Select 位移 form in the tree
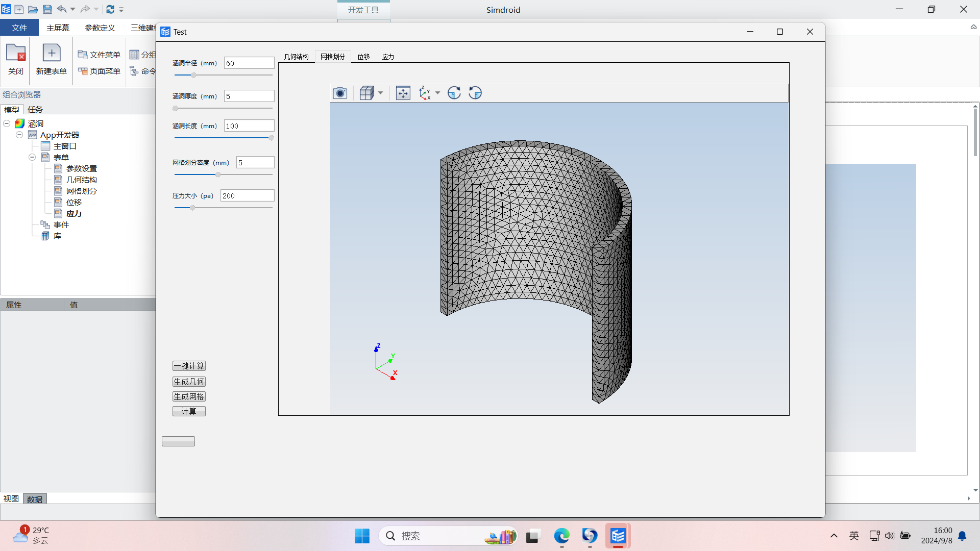980x551 pixels. (73, 202)
